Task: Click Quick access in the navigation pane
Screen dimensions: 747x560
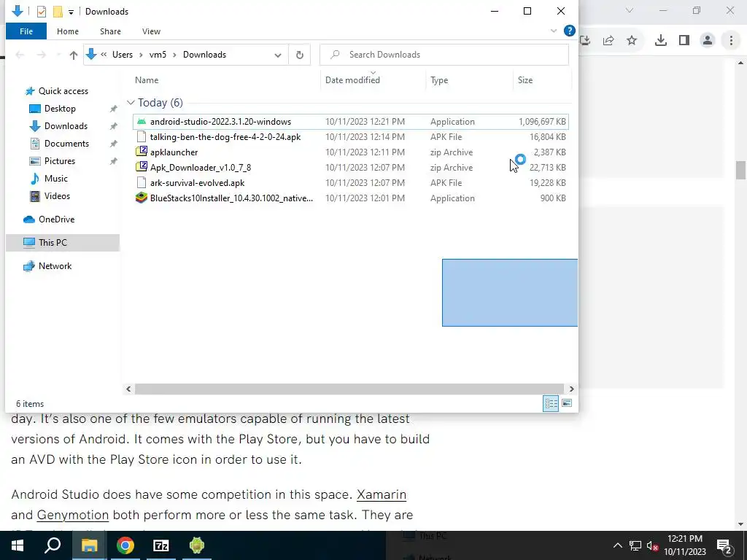Action: pyautogui.click(x=63, y=91)
